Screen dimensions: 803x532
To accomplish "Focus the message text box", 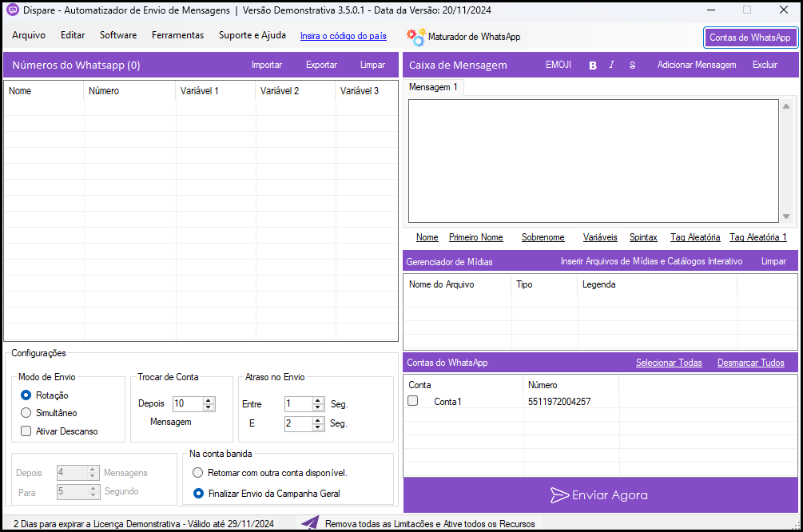I will [594, 161].
